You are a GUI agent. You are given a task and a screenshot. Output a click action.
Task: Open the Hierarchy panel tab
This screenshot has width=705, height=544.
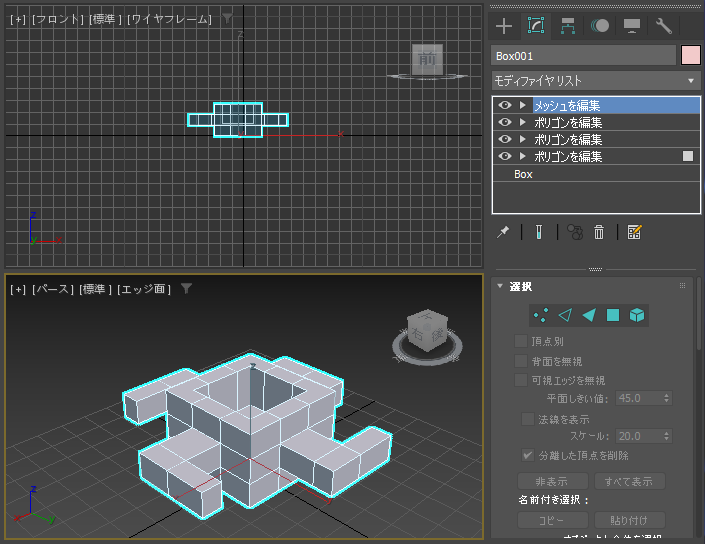tap(568, 26)
